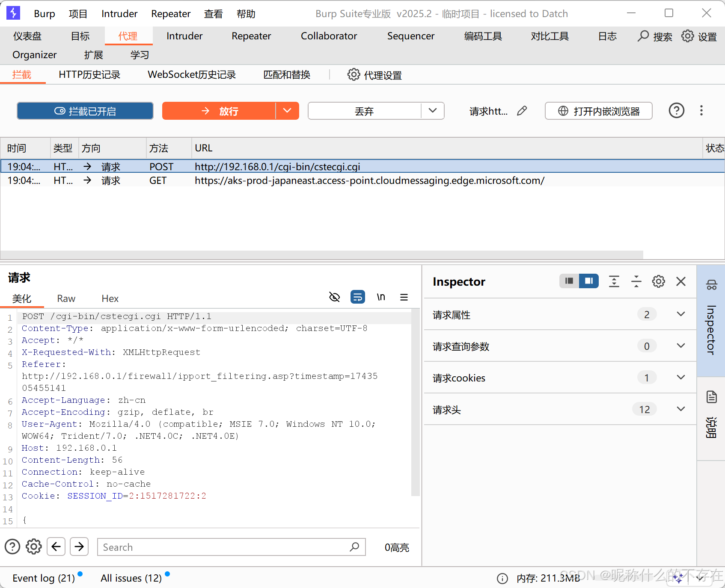
Task: Click the Burp Suite logo icon
Action: (13, 13)
